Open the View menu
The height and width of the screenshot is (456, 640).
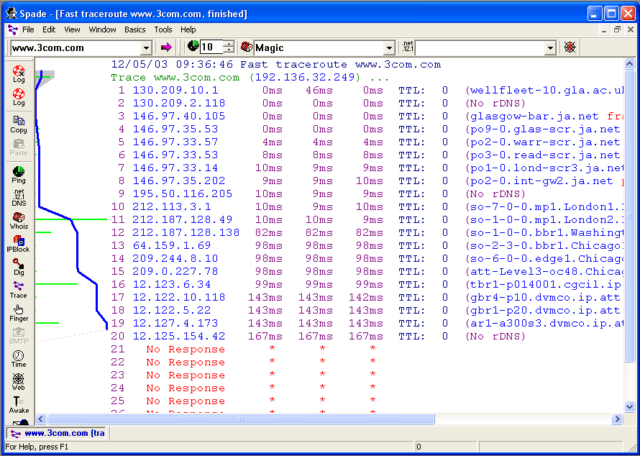click(x=72, y=29)
